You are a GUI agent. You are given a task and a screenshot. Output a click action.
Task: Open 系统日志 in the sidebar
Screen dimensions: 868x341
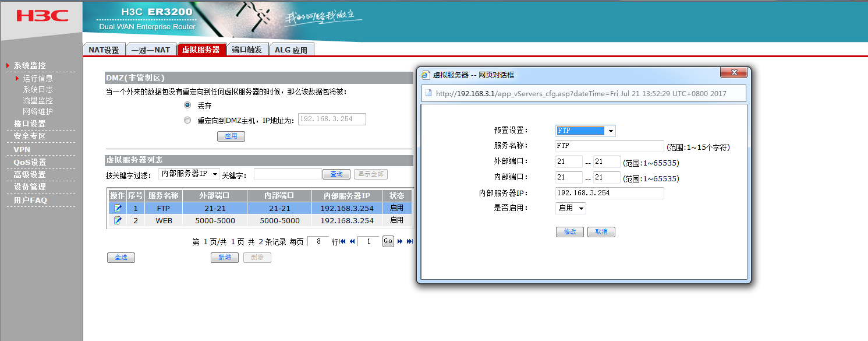click(x=38, y=89)
